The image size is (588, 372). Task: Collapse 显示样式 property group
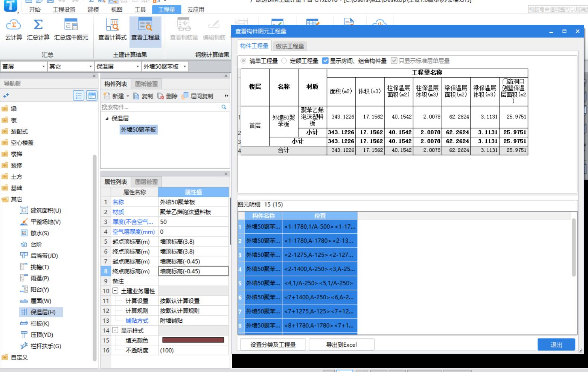115,330
